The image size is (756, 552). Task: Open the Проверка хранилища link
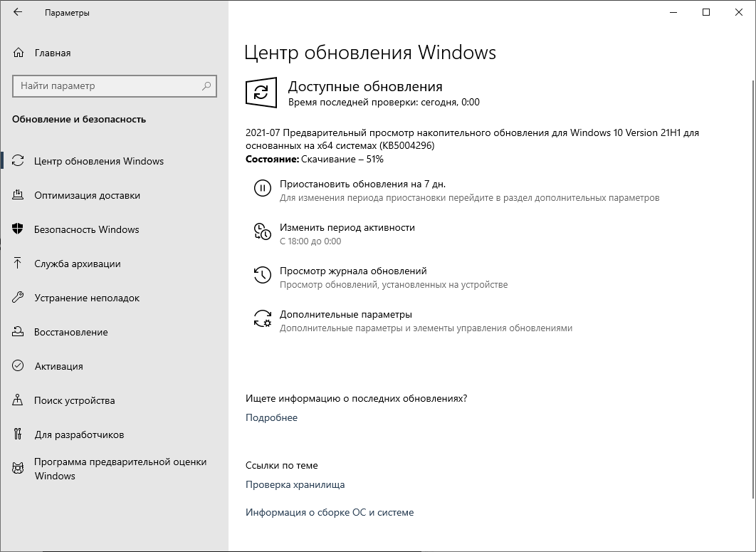pos(295,484)
